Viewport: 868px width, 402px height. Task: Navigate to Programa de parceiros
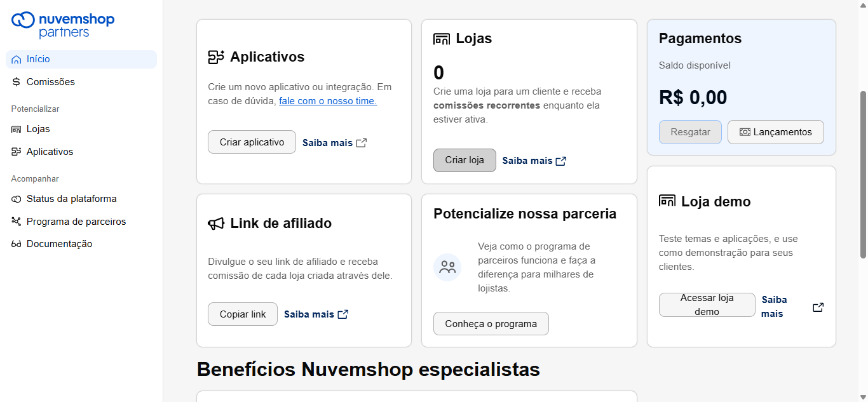[x=76, y=222]
